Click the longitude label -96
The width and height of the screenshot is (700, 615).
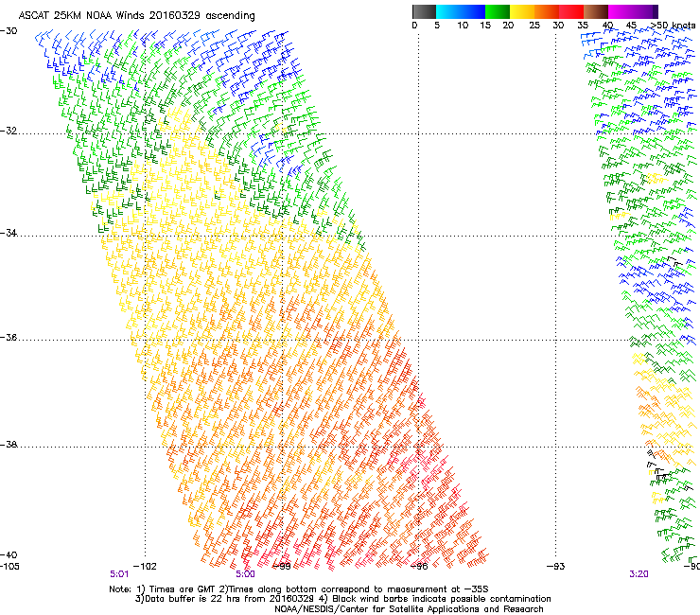pos(418,567)
